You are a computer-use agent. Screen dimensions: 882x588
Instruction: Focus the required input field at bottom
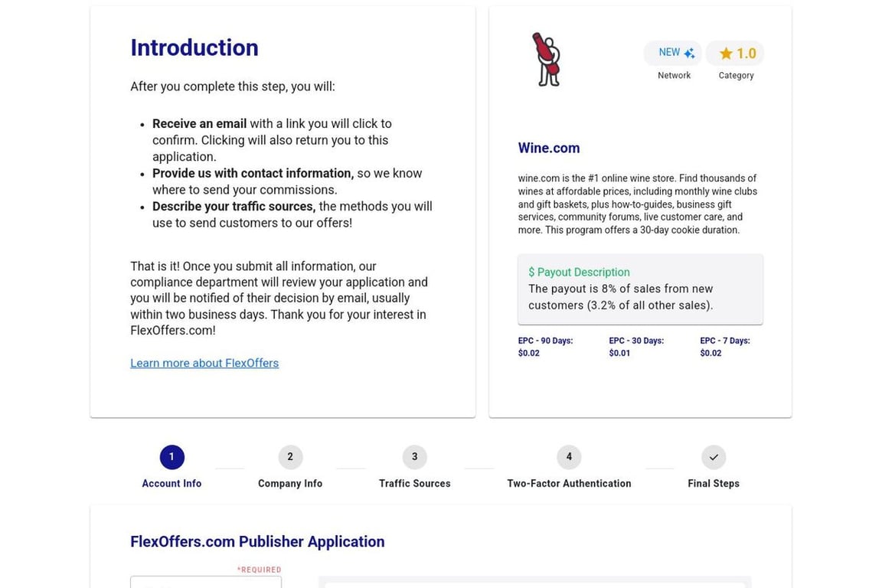pyautogui.click(x=206, y=582)
